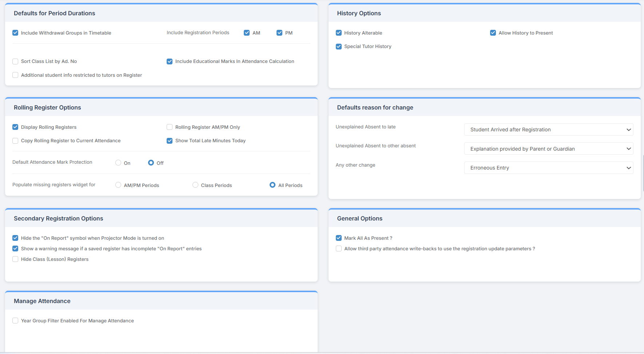Screen dimensions: 644x354
Task: Enable Additional student info restricted to tutors
Action: pyautogui.click(x=15, y=75)
